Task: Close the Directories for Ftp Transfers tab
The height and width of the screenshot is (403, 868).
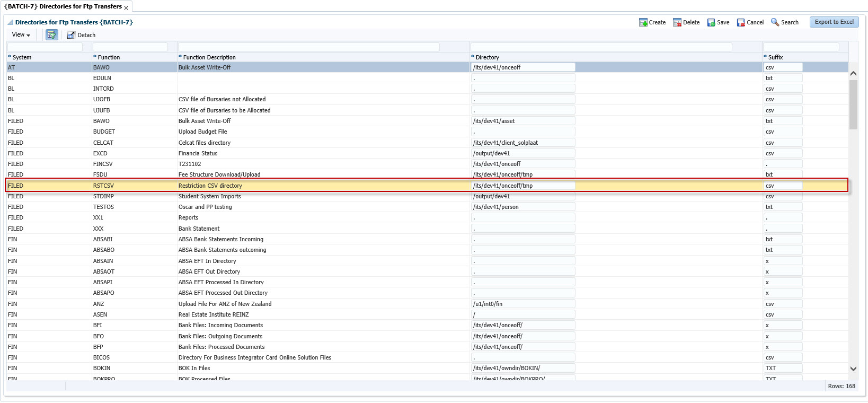Action: click(126, 8)
